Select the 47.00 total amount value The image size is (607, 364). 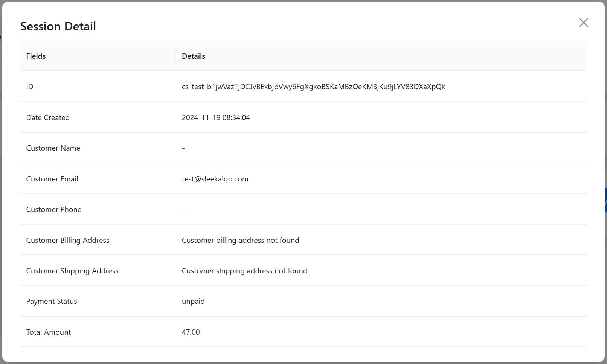click(191, 332)
